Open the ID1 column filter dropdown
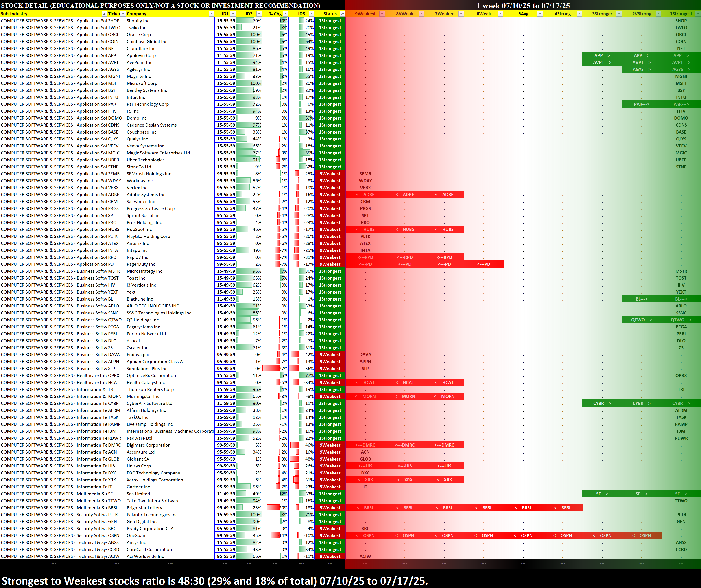The height and width of the screenshot is (588, 701). (233, 14)
